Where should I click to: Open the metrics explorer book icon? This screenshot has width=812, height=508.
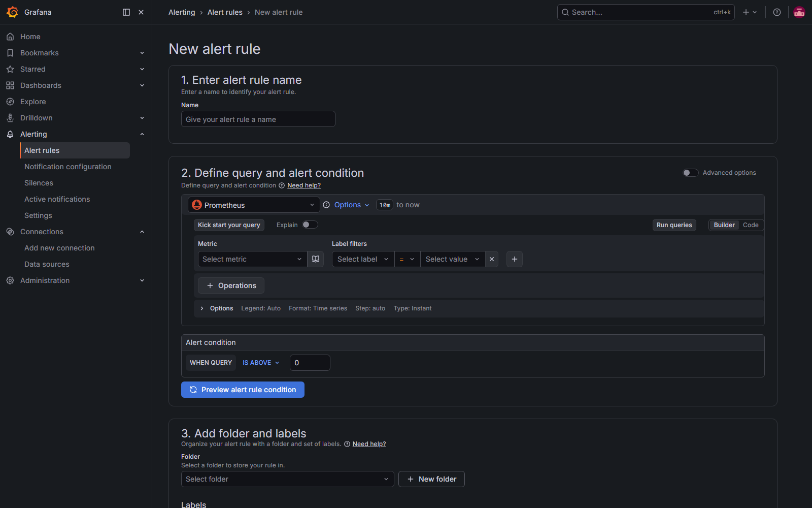pyautogui.click(x=316, y=259)
